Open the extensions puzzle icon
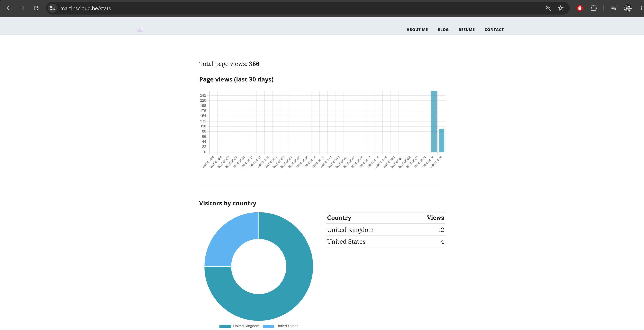The image size is (644, 330). pos(594,8)
